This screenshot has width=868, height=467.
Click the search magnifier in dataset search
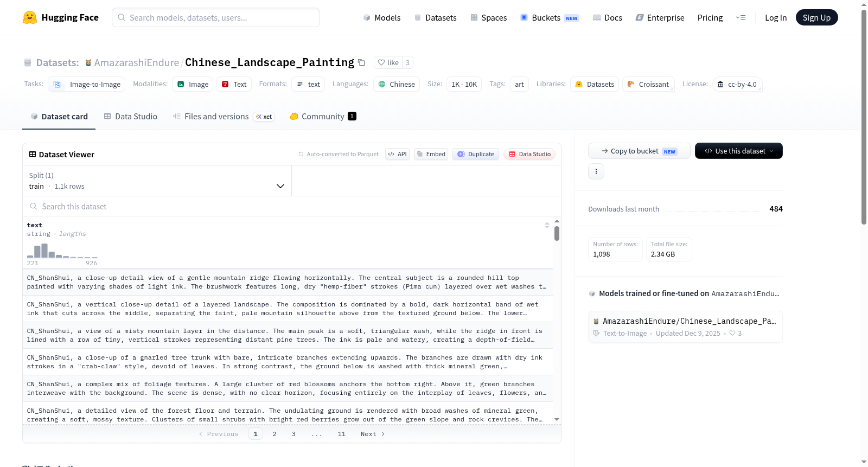coord(33,206)
